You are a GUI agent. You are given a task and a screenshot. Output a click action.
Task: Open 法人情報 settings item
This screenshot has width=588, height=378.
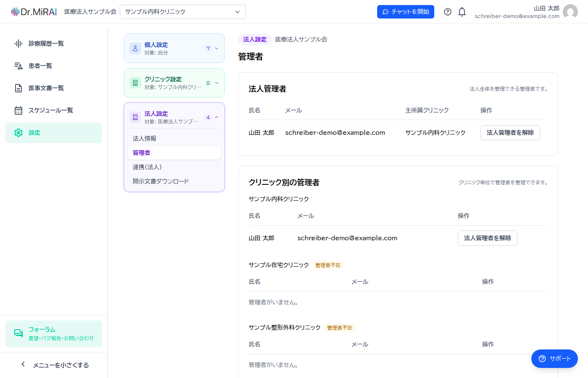[x=174, y=139]
